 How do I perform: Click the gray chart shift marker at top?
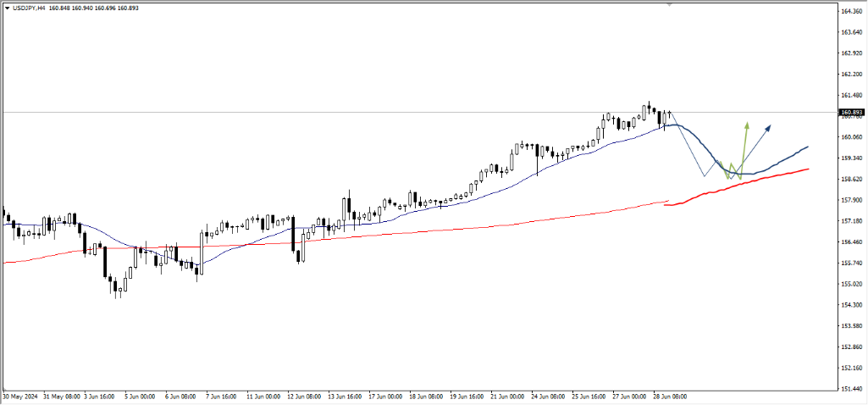coord(670,5)
